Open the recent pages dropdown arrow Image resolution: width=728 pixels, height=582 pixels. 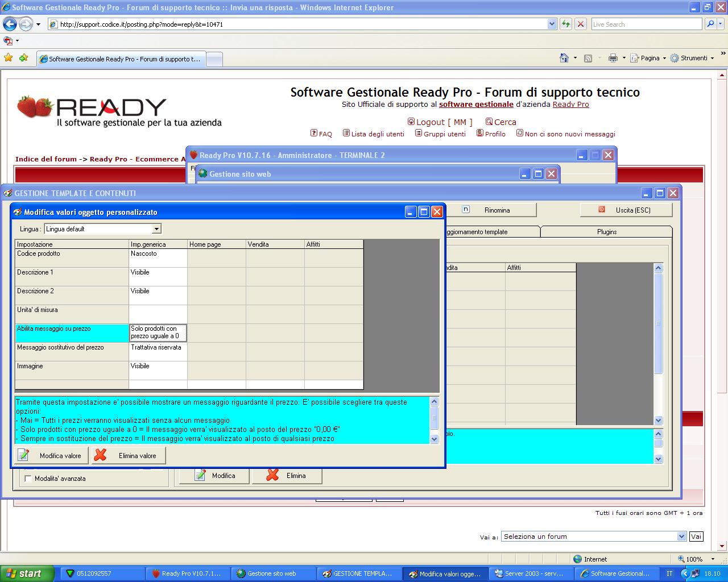point(38,24)
